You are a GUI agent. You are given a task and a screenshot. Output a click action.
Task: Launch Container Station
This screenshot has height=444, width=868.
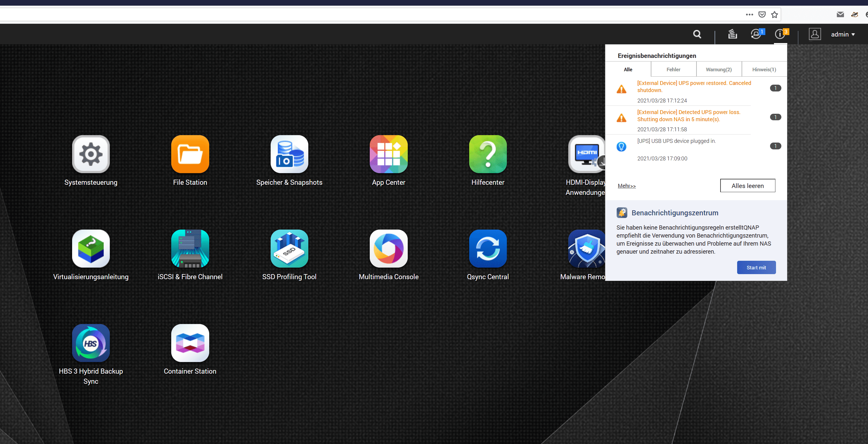click(x=190, y=343)
